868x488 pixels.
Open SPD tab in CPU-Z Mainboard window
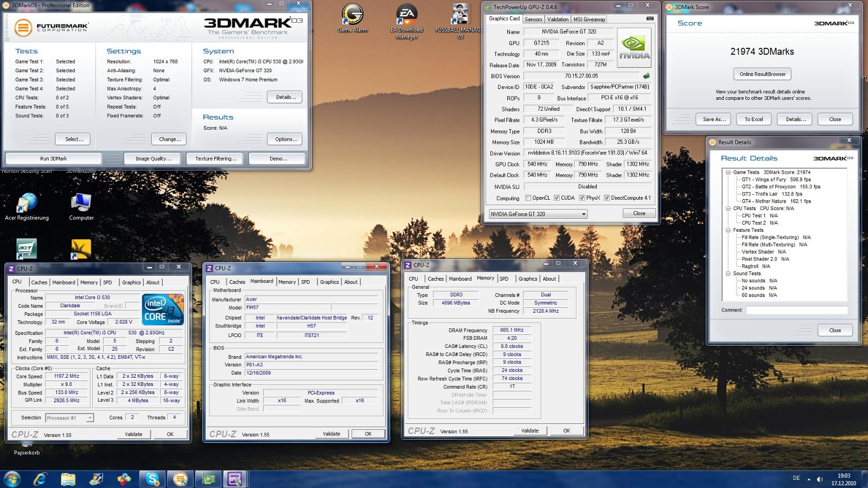pos(305,282)
